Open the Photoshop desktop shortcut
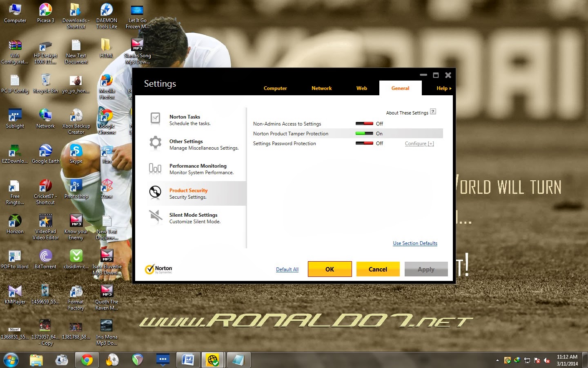The width and height of the screenshot is (588, 368). coord(76,189)
